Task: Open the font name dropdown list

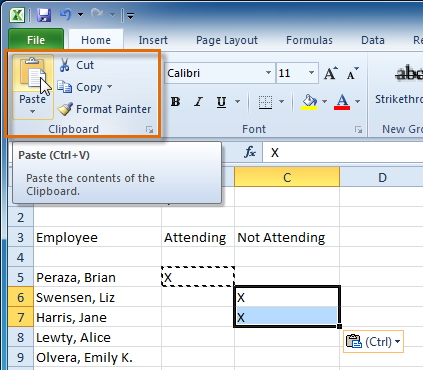Action: (x=268, y=73)
